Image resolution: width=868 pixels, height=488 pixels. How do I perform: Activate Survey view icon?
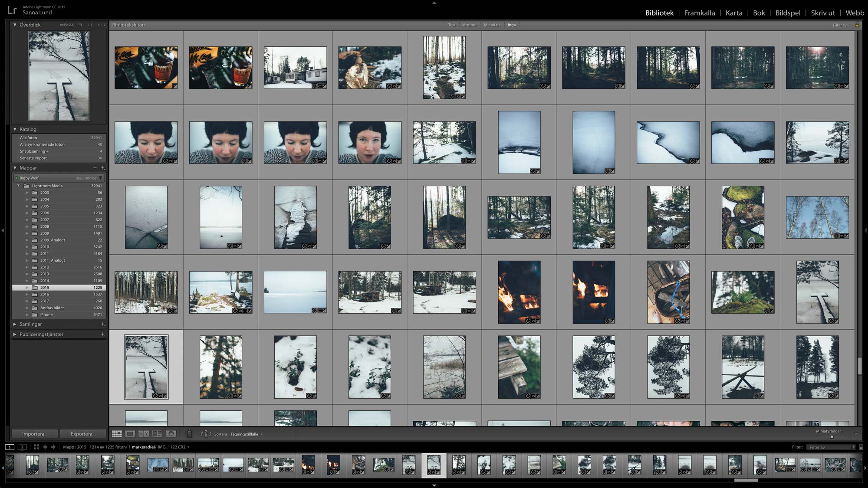(158, 433)
